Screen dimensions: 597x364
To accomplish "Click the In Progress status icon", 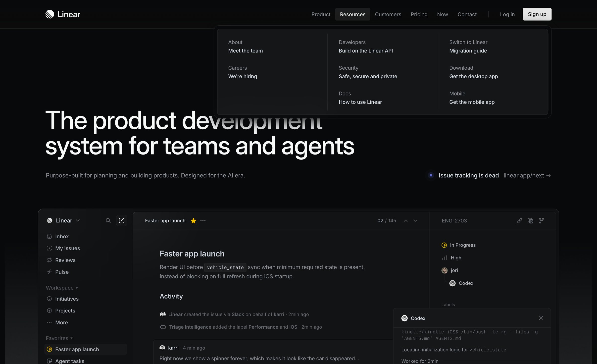I will click(x=444, y=245).
